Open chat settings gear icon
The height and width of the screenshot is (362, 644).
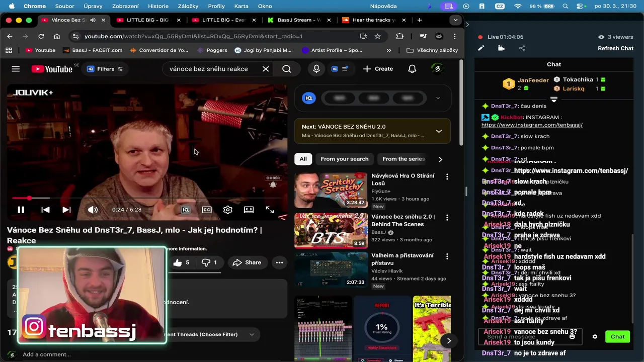coord(595,337)
